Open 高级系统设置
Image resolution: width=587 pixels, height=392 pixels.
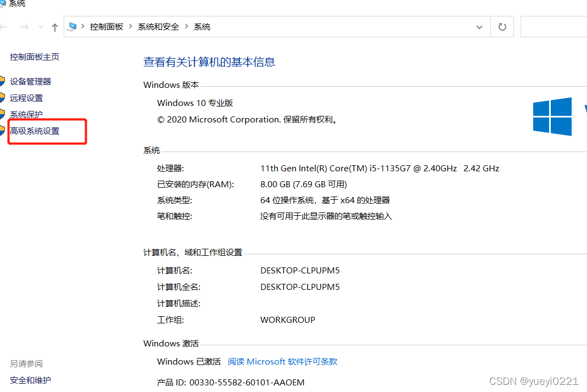tap(35, 131)
